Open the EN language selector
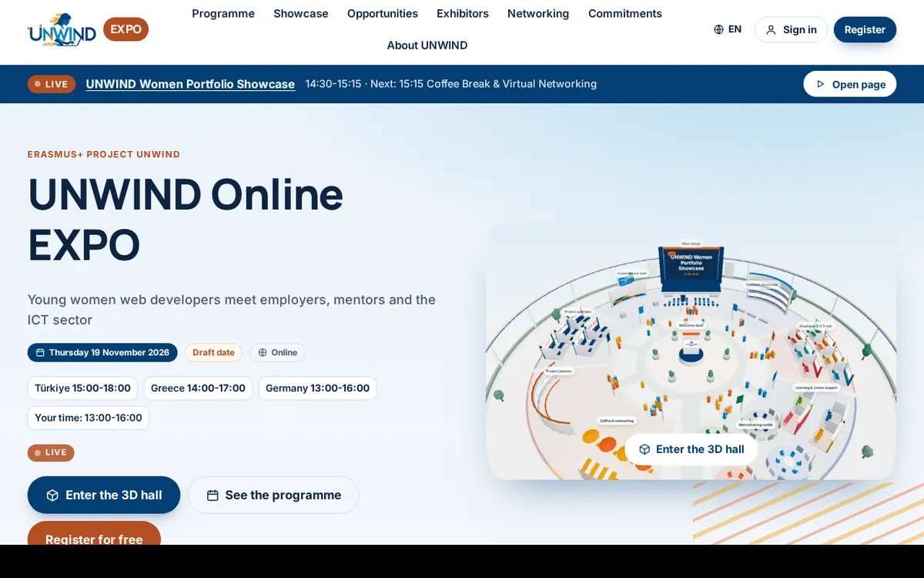 (728, 29)
